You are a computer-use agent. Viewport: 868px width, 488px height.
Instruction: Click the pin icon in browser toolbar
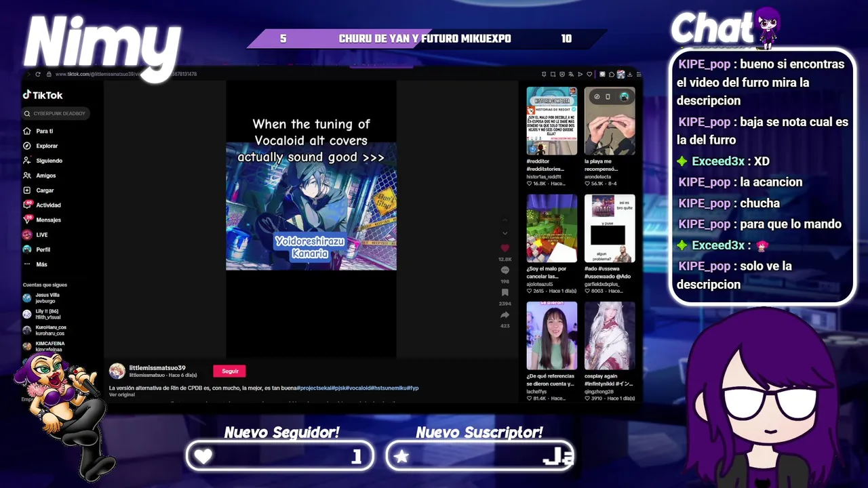pyautogui.click(x=544, y=74)
